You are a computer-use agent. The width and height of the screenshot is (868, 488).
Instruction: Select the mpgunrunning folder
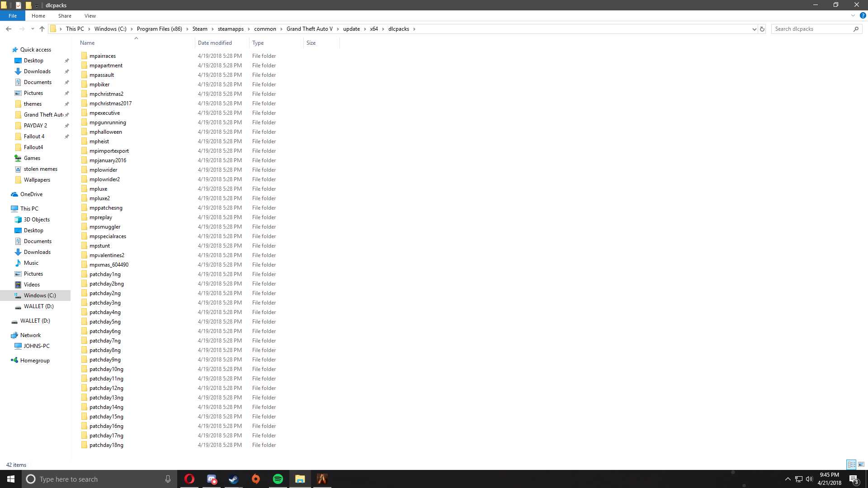click(x=108, y=122)
